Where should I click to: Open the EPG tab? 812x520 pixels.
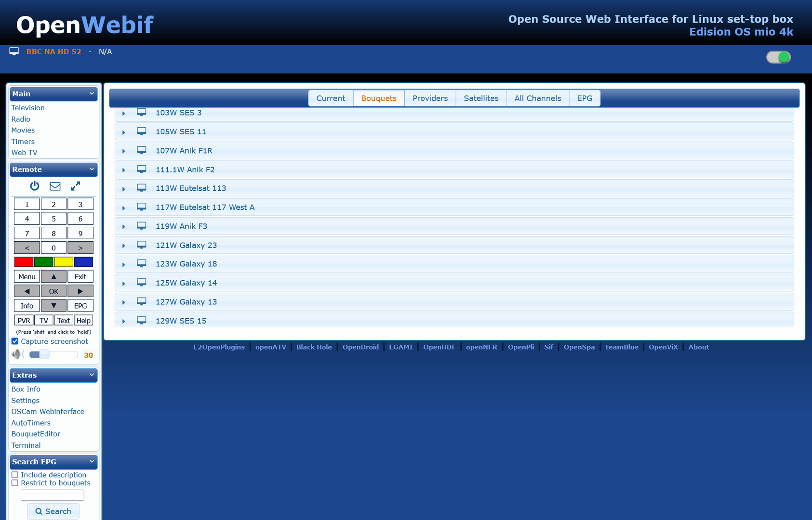[x=585, y=98]
